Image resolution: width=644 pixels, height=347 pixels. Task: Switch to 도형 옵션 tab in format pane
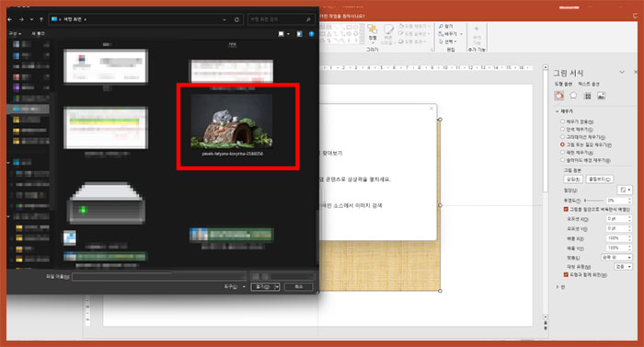[x=563, y=84]
